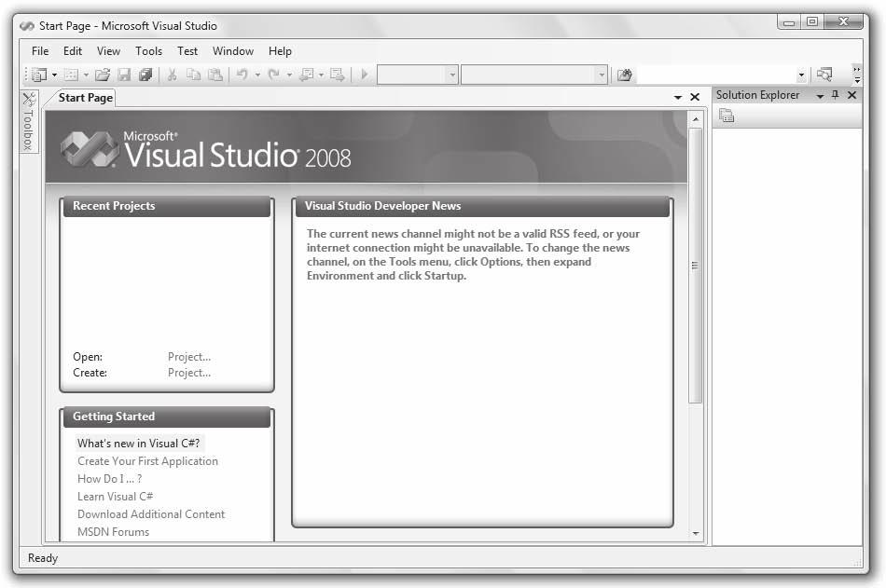Click the Start Page scroll up arrow
Image resolution: width=886 pixels, height=588 pixels.
click(696, 119)
